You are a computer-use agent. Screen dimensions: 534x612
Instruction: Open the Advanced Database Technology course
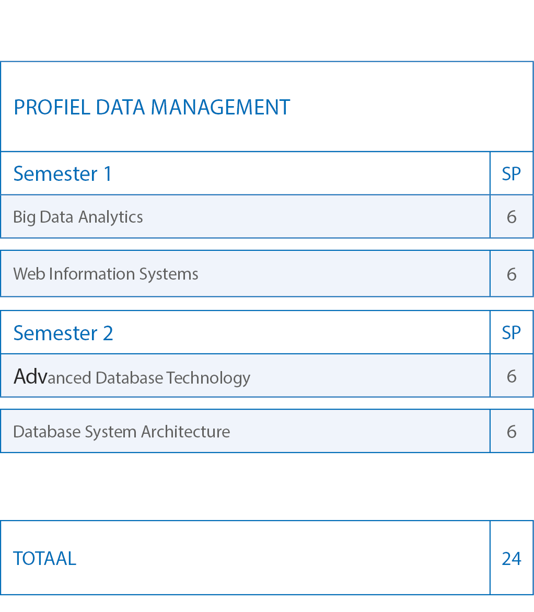click(x=132, y=377)
